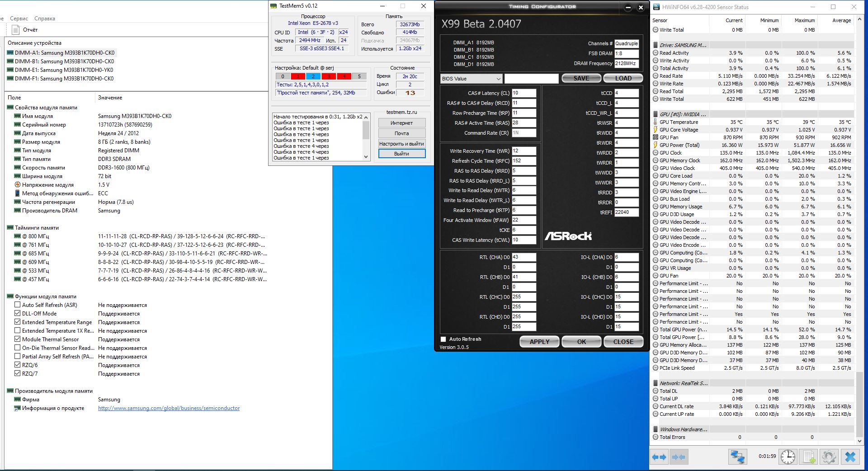868x471 pixels.
Task: Click the blue X icon in HWiNFO toolbar
Action: point(850,457)
